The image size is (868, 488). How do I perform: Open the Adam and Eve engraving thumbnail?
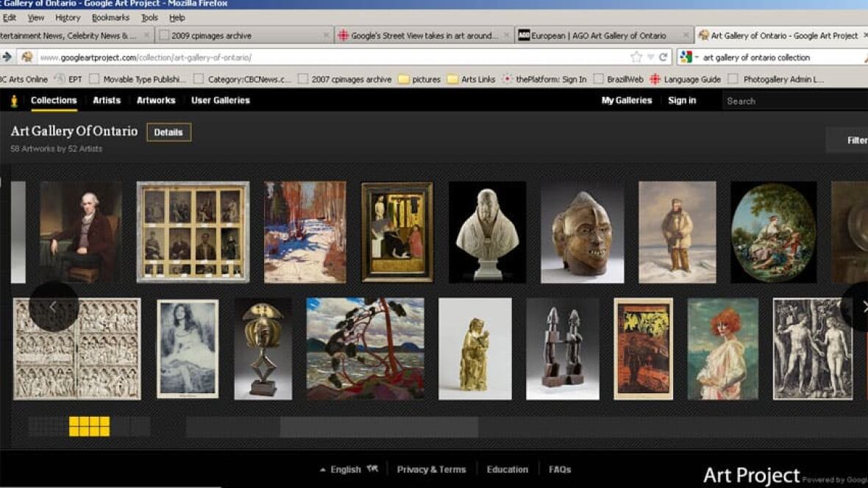tap(813, 348)
